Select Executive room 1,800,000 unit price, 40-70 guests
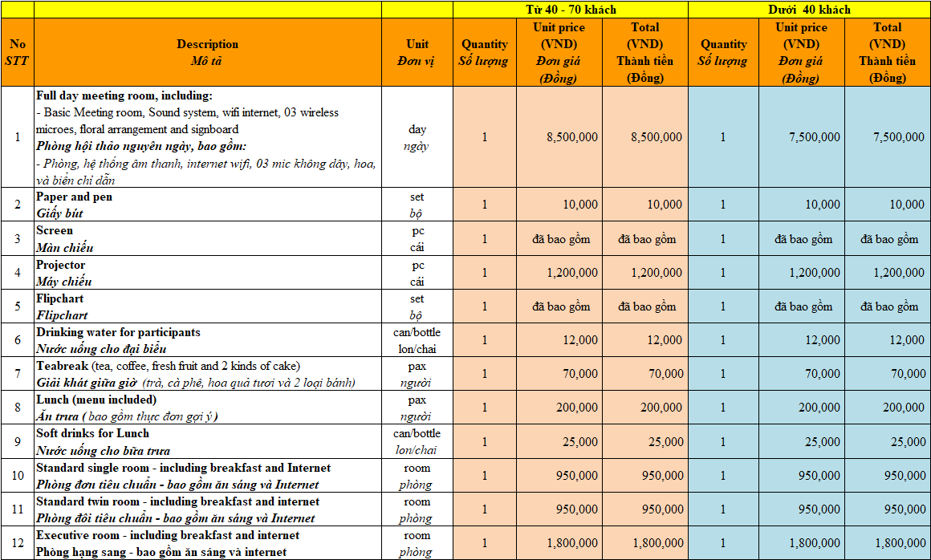 [559, 543]
